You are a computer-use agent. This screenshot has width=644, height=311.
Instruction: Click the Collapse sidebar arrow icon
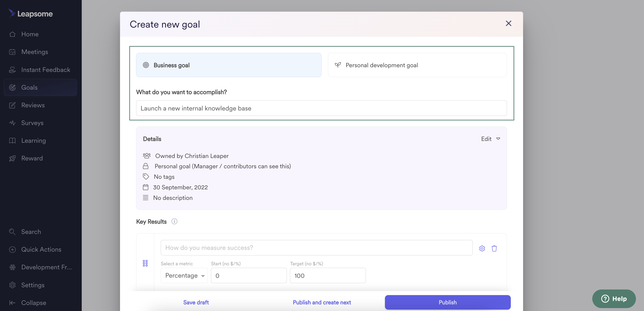tap(12, 303)
